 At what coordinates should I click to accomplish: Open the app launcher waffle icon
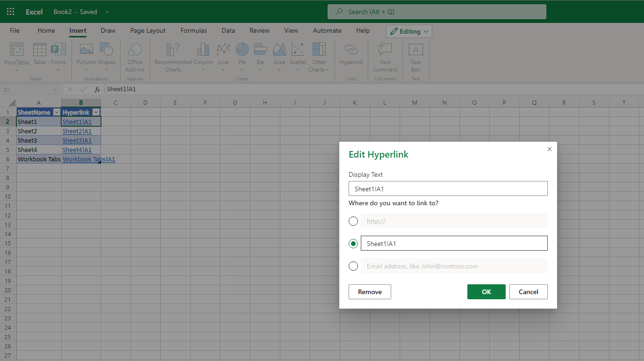coord(10,12)
